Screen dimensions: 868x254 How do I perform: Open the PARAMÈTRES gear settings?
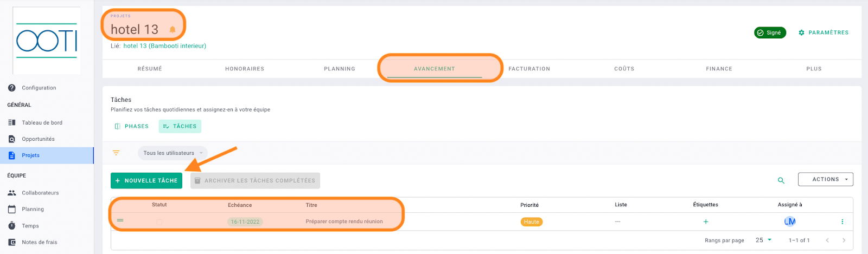[823, 32]
